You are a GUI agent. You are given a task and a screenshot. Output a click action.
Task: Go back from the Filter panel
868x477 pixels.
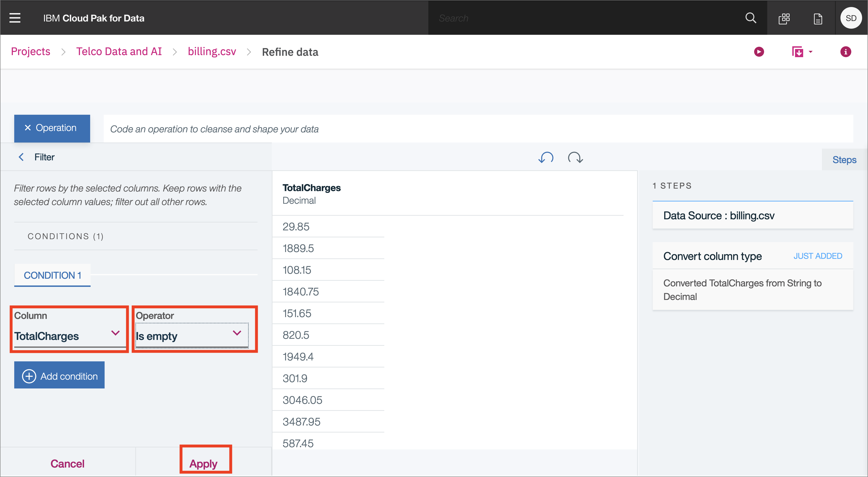pos(21,157)
